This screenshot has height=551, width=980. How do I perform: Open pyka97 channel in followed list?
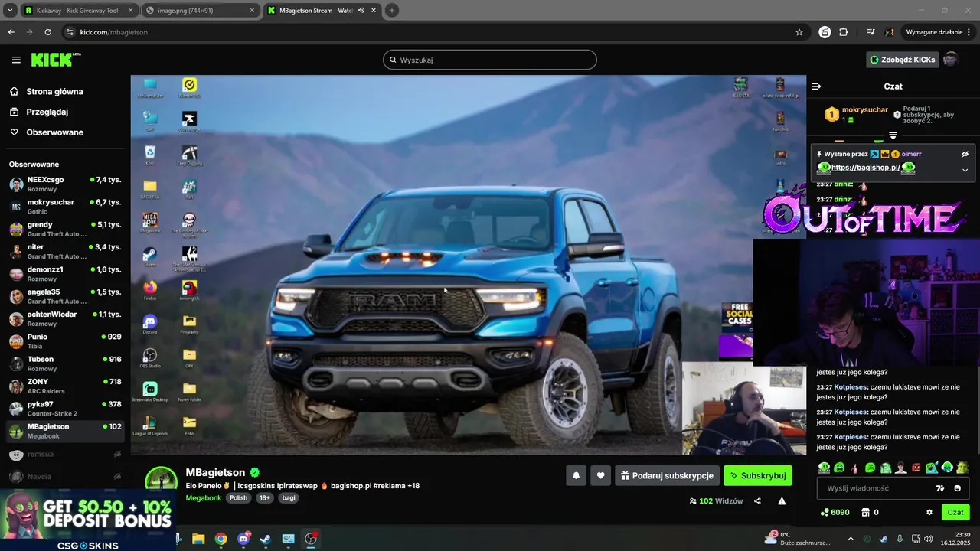pos(65,409)
